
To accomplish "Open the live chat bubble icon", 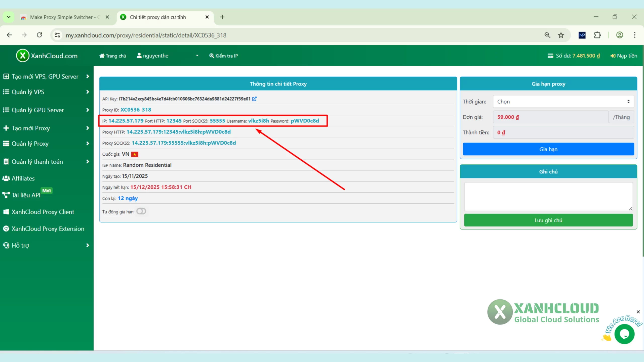I will coord(624,334).
